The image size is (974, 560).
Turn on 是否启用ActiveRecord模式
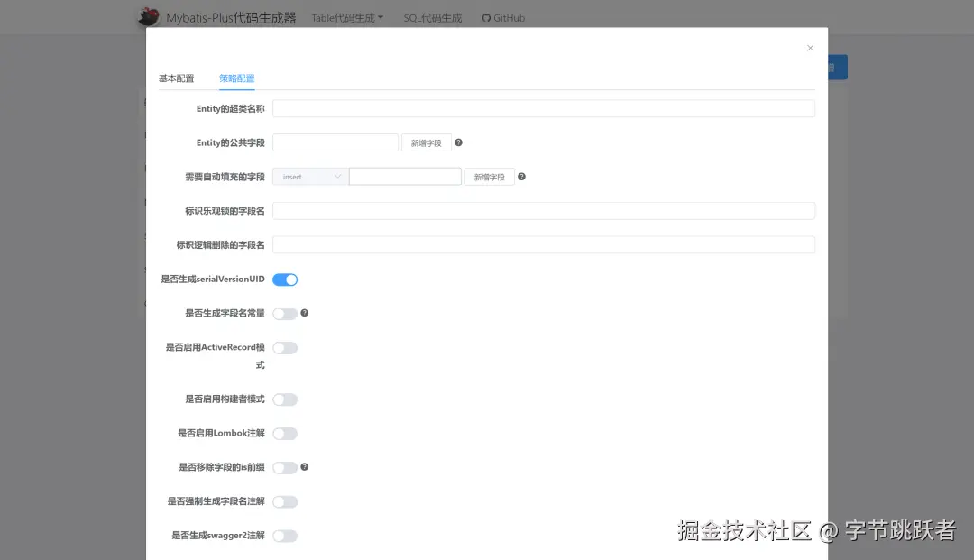tap(285, 347)
